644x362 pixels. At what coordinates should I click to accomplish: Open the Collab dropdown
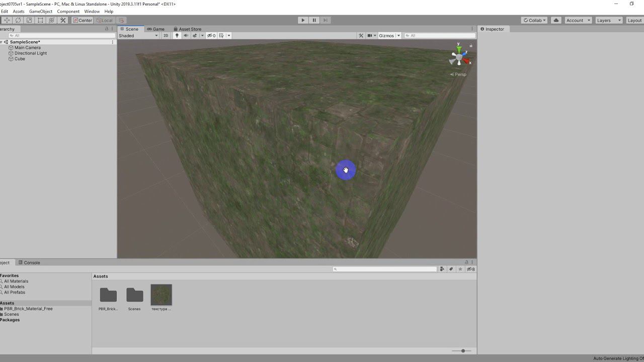point(534,20)
